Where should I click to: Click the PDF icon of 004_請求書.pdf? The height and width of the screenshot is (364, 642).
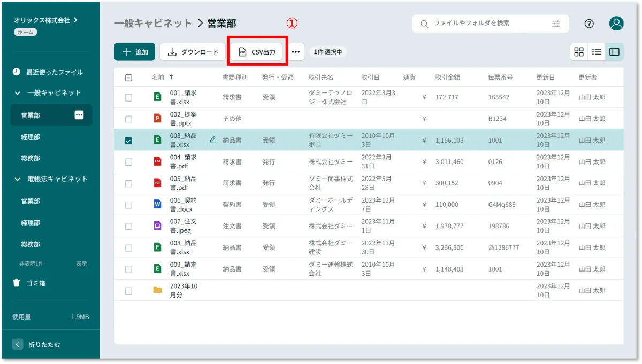(x=157, y=161)
